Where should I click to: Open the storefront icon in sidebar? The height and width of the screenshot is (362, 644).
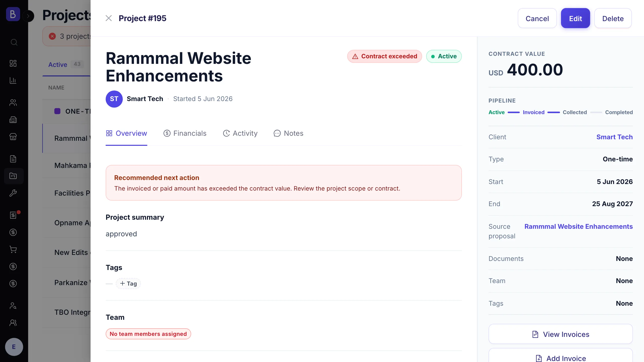click(13, 137)
